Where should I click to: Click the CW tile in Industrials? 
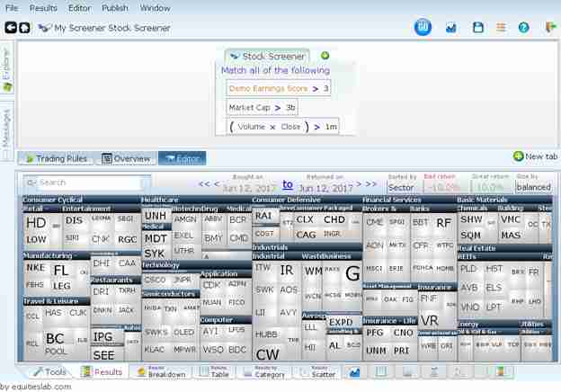[267, 354]
